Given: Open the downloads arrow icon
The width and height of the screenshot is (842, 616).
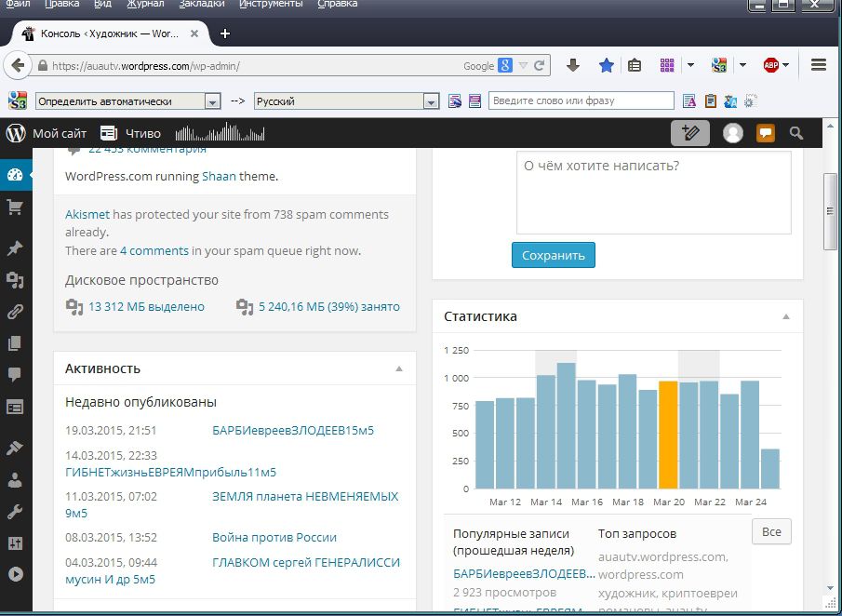Looking at the screenshot, I should (573, 65).
